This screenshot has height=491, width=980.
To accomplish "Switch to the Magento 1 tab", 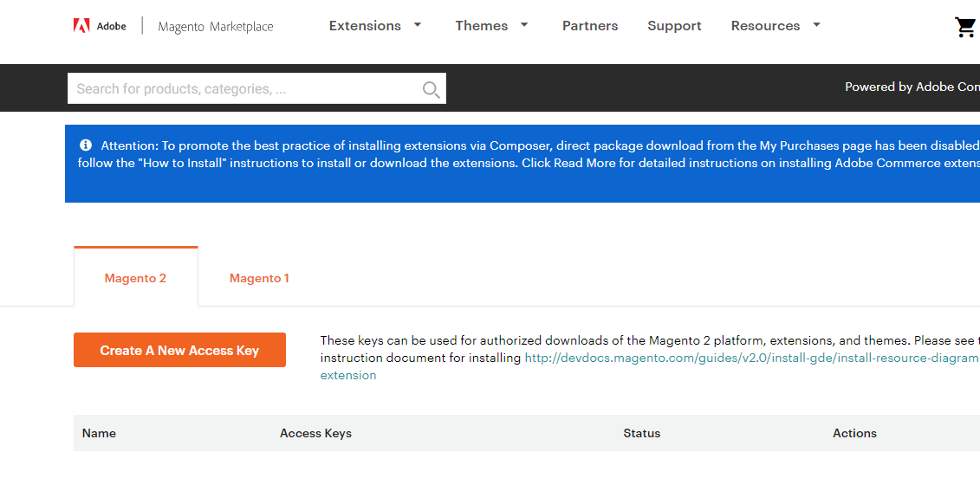I will pyautogui.click(x=259, y=278).
